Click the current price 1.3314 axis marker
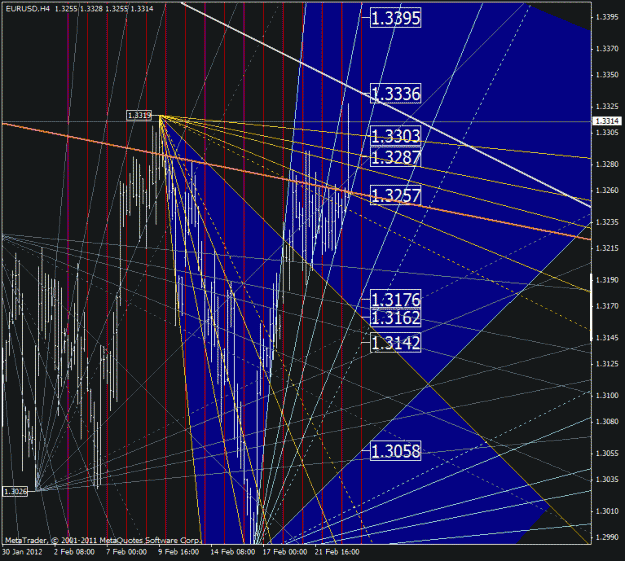 607,121
